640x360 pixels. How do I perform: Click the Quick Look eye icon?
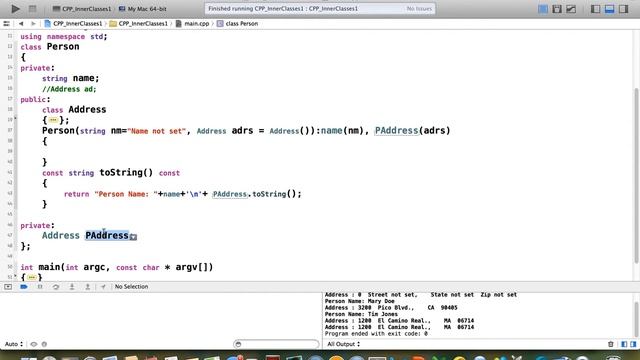click(x=33, y=344)
